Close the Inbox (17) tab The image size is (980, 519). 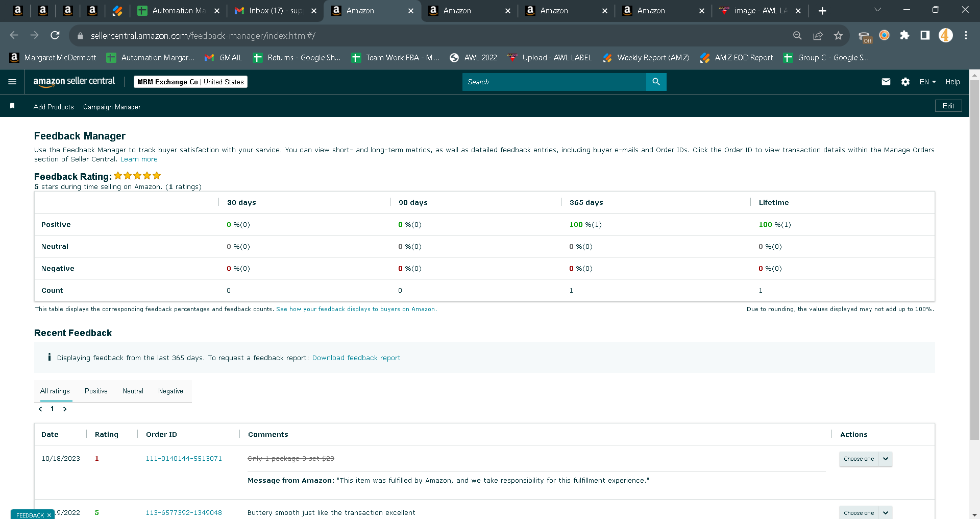(x=314, y=11)
